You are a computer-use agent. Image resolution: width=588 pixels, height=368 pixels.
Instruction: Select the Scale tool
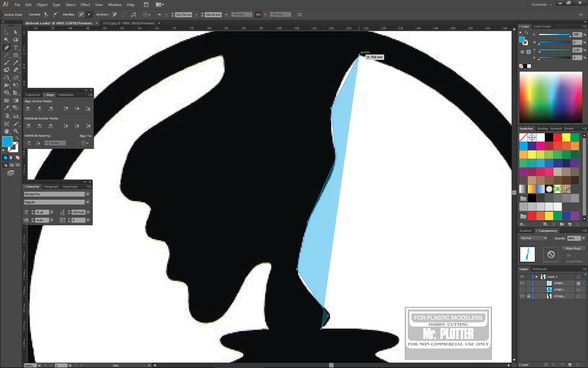tap(16, 78)
